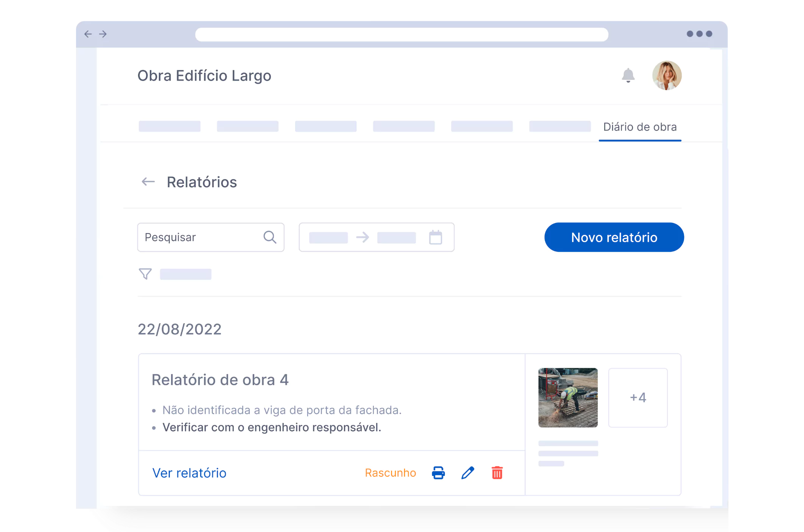Click the search magnifier icon
The image size is (804, 532).
pyautogui.click(x=270, y=237)
